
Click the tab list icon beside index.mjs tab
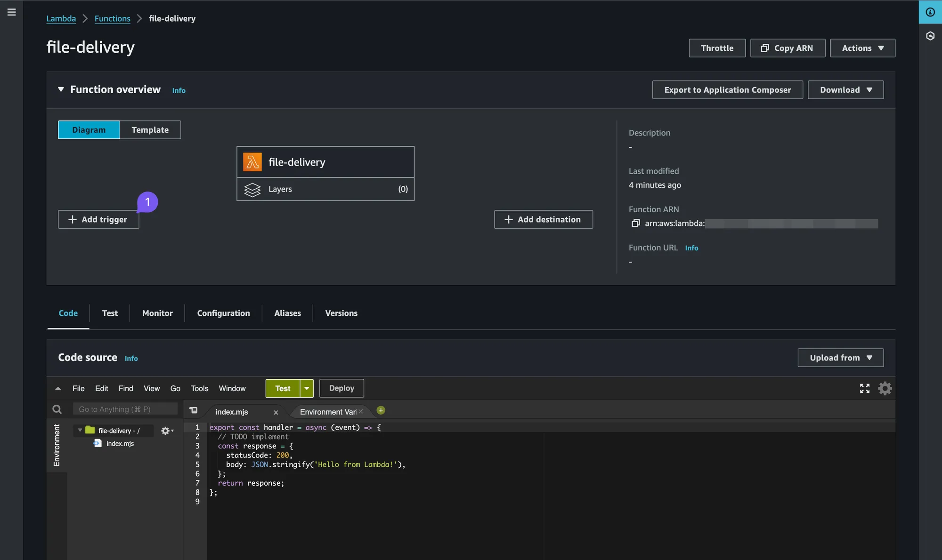point(194,410)
